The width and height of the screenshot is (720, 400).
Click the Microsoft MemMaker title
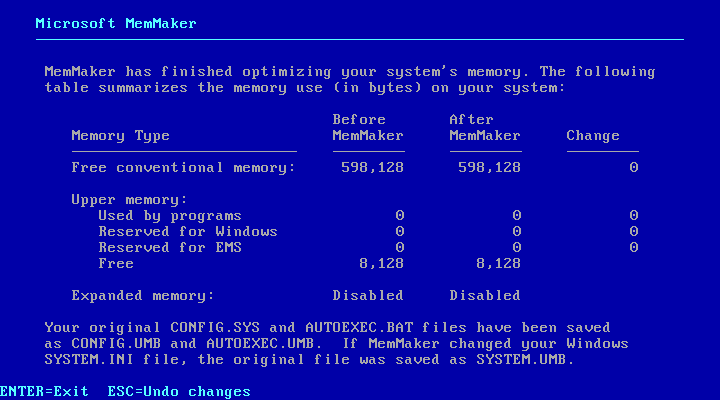click(x=116, y=23)
